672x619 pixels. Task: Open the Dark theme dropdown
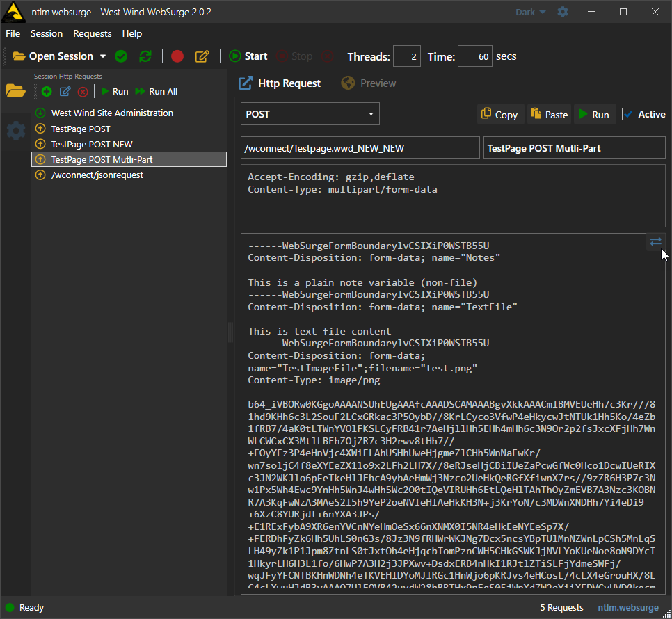coord(531,12)
